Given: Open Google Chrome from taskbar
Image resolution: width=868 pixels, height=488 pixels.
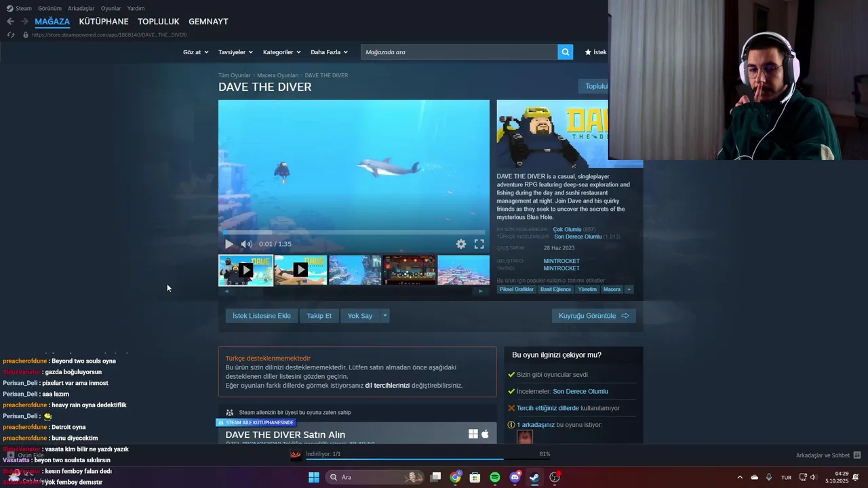Looking at the screenshot, I should click(x=455, y=477).
